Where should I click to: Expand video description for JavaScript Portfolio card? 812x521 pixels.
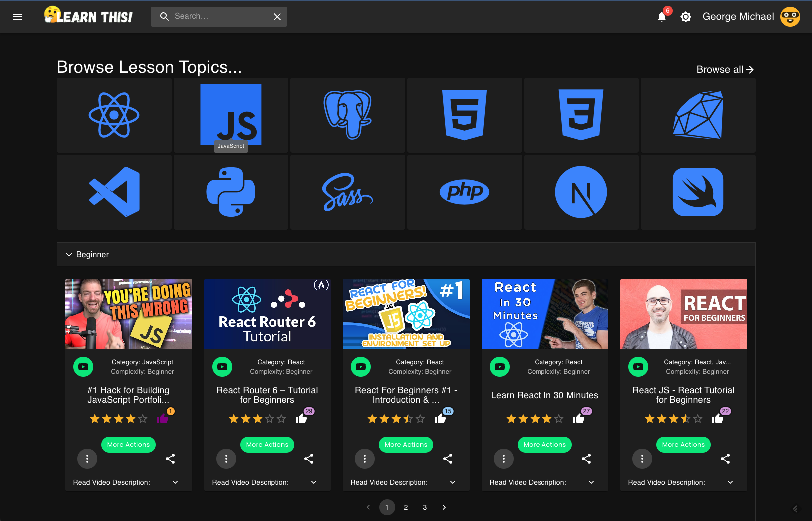click(129, 482)
